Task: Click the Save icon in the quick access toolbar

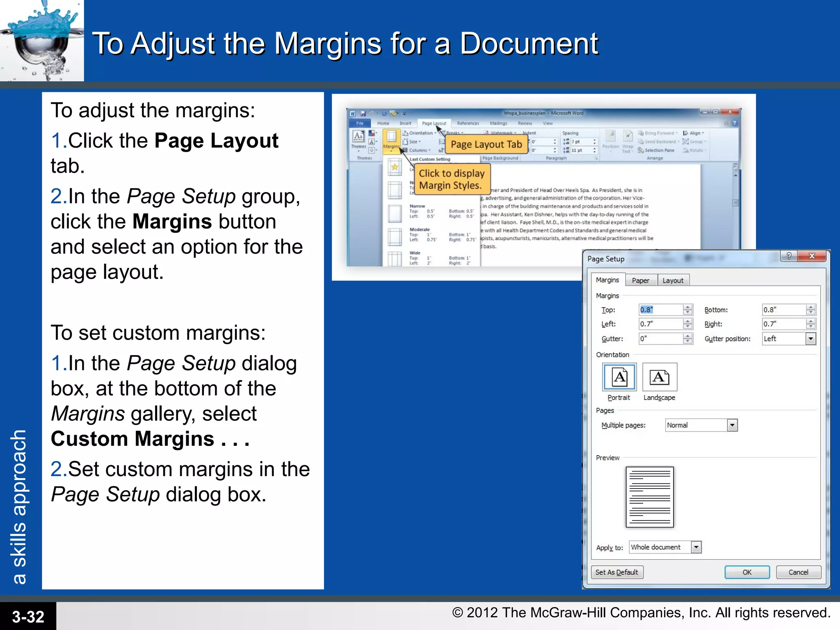Action: [x=363, y=114]
